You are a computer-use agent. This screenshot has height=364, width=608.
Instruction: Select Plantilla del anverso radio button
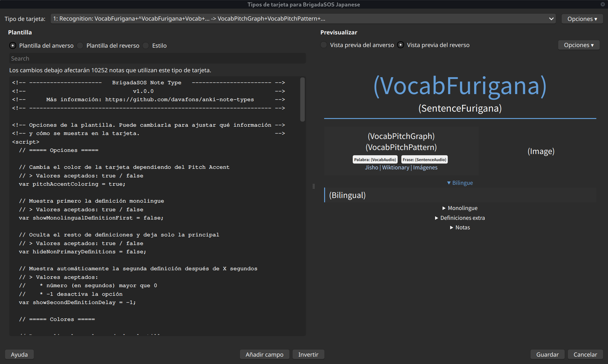pyautogui.click(x=13, y=45)
